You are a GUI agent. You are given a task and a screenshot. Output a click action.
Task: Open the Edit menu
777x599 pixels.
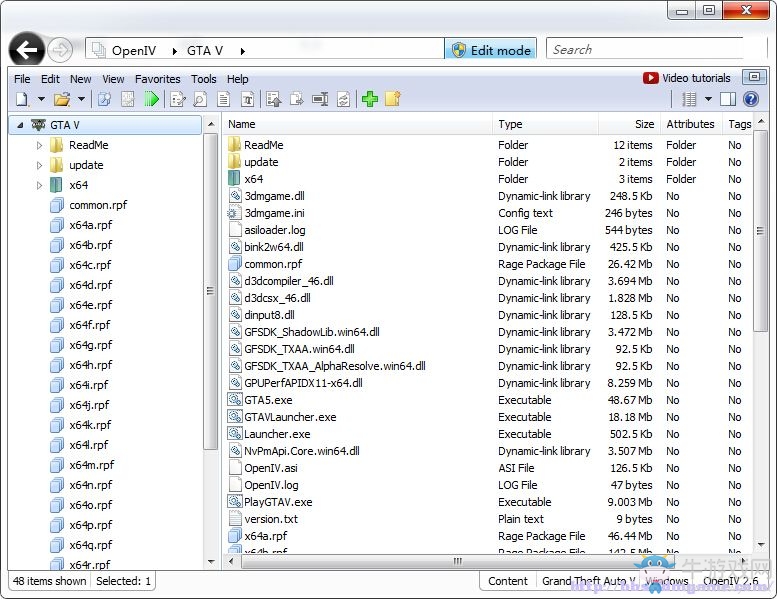[x=50, y=79]
